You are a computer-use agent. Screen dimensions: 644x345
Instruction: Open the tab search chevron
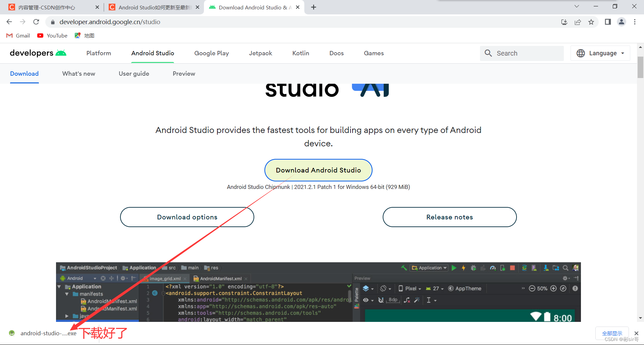(577, 6)
